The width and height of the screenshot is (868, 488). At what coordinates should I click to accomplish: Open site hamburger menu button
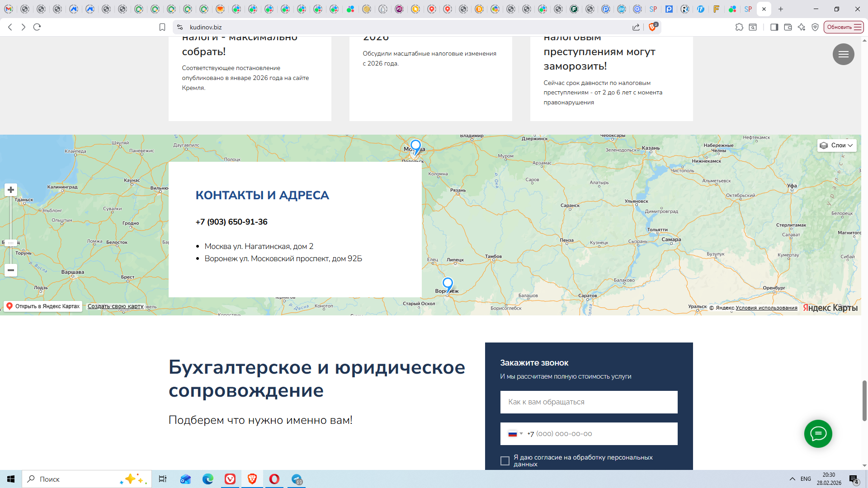(x=843, y=54)
